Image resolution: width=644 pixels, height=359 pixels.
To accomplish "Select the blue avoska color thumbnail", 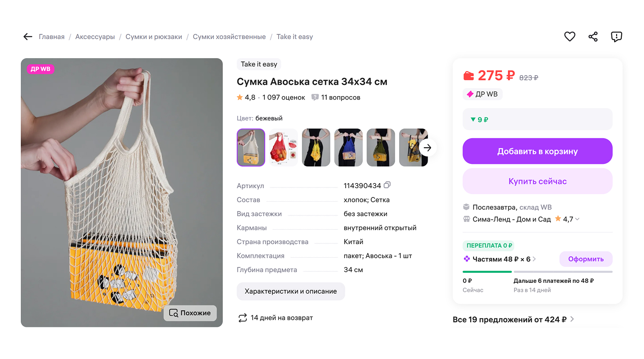I will tap(348, 148).
